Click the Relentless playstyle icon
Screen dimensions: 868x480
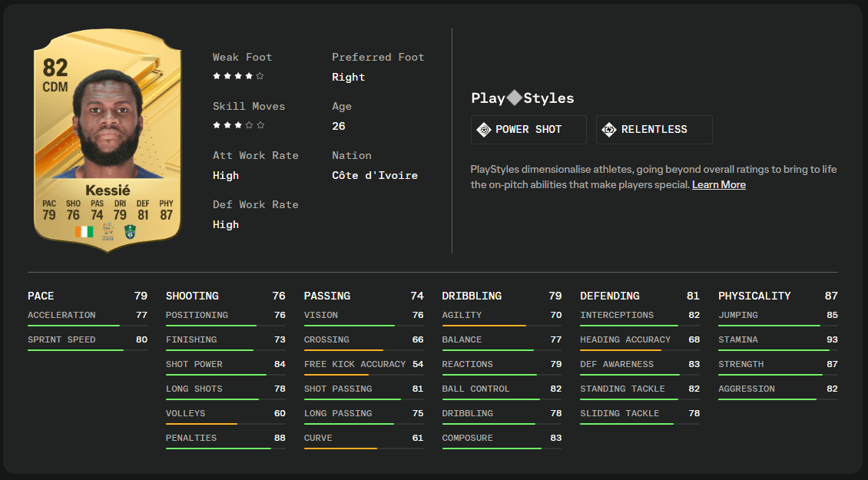pyautogui.click(x=609, y=130)
